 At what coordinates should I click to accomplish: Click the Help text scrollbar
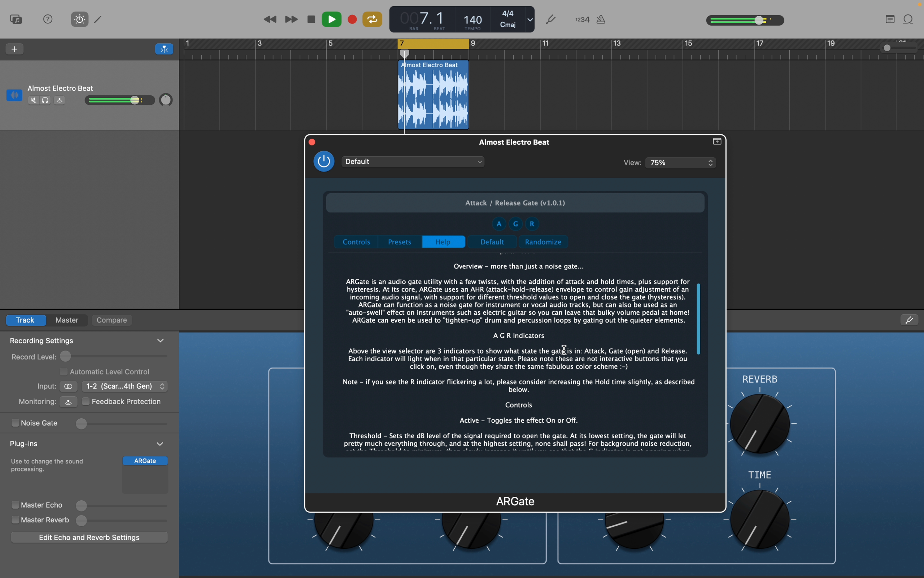(699, 319)
